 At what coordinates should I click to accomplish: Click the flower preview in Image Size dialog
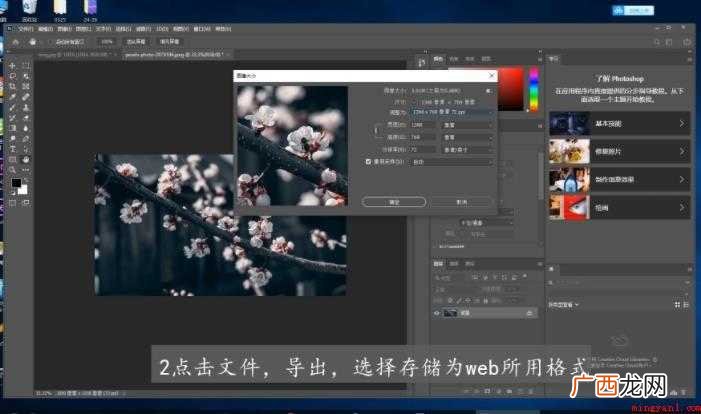pos(292,146)
